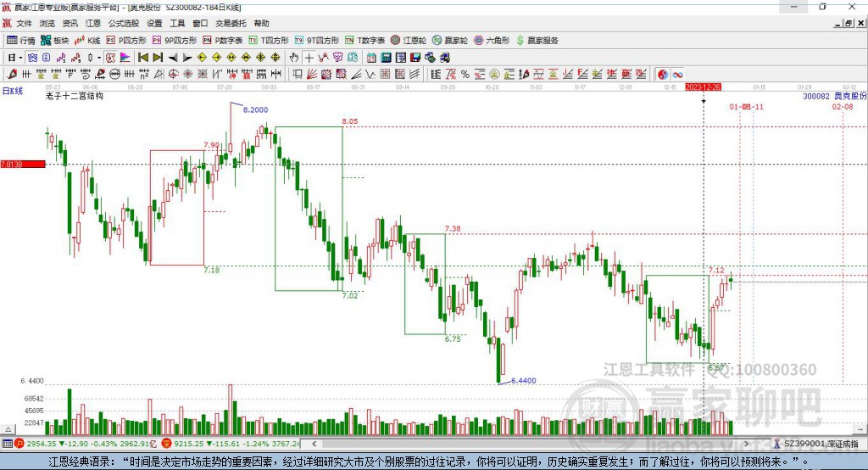Open the 9T四方形 tool
The image size is (868, 470).
(317, 41)
